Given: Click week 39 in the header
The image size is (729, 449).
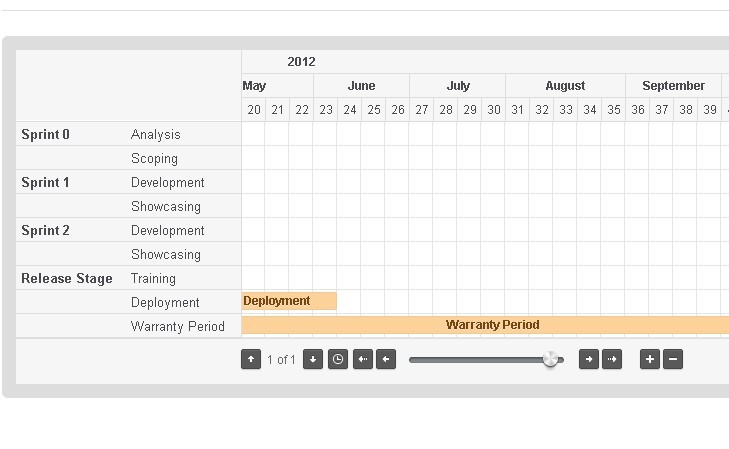Looking at the screenshot, I should coord(709,110).
